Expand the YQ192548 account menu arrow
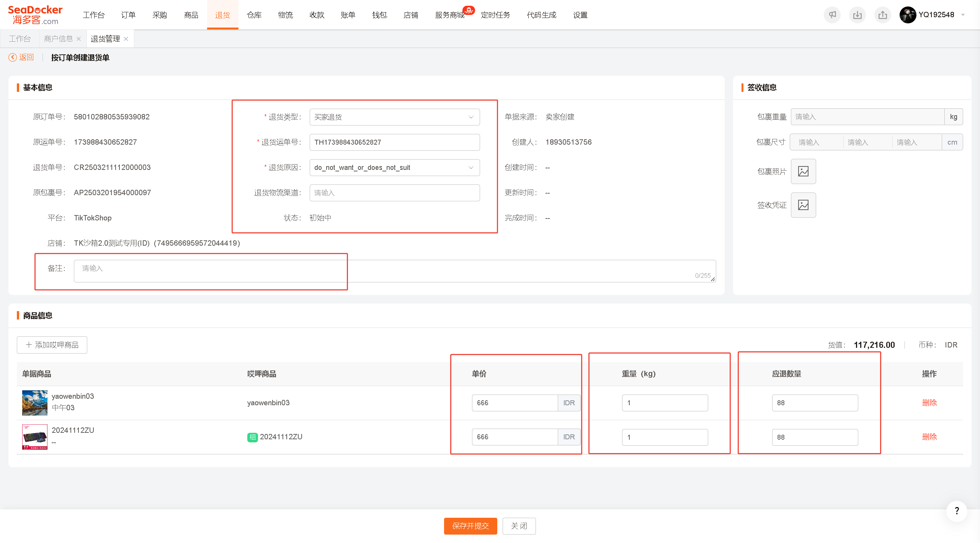The image size is (980, 543). (963, 15)
